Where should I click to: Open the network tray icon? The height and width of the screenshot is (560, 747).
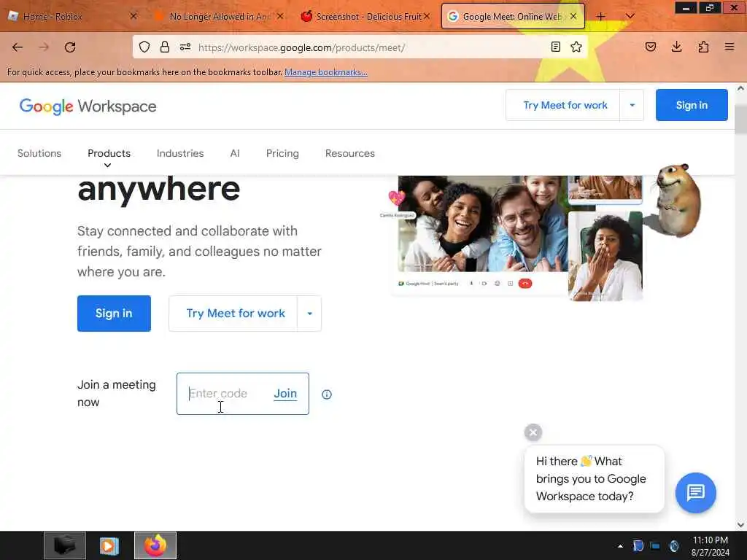656,545
